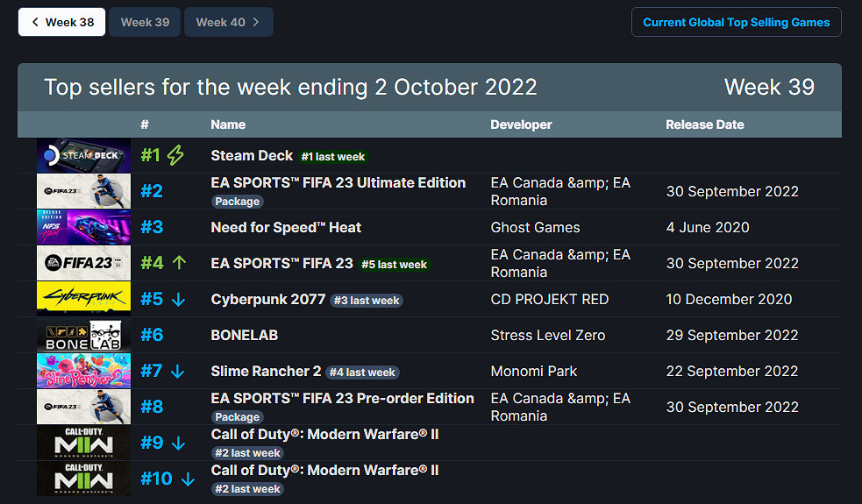This screenshot has width=862, height=504.
Task: Open the Need for Speed Heat thumbnail
Action: click(x=83, y=227)
